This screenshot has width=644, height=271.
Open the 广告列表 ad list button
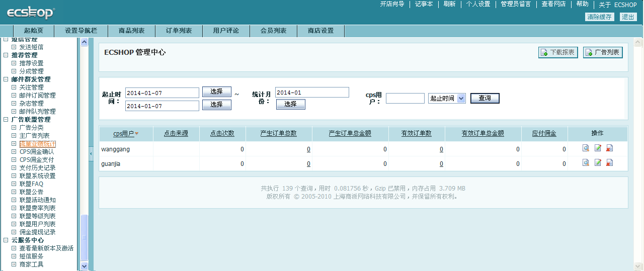(602, 52)
